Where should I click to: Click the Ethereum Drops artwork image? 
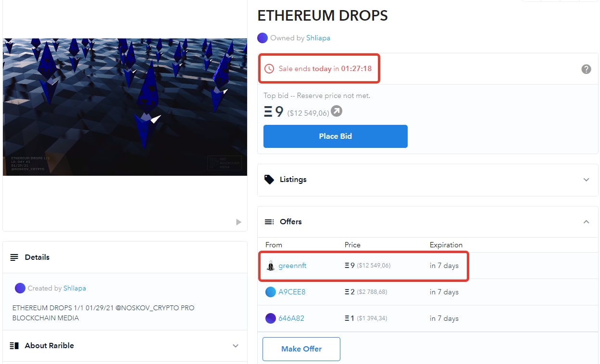pyautogui.click(x=125, y=107)
